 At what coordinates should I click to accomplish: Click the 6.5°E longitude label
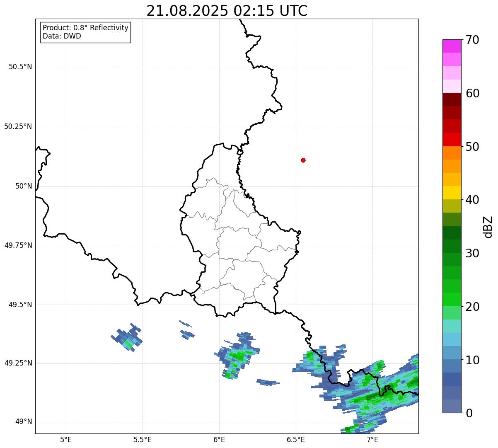(x=296, y=439)
